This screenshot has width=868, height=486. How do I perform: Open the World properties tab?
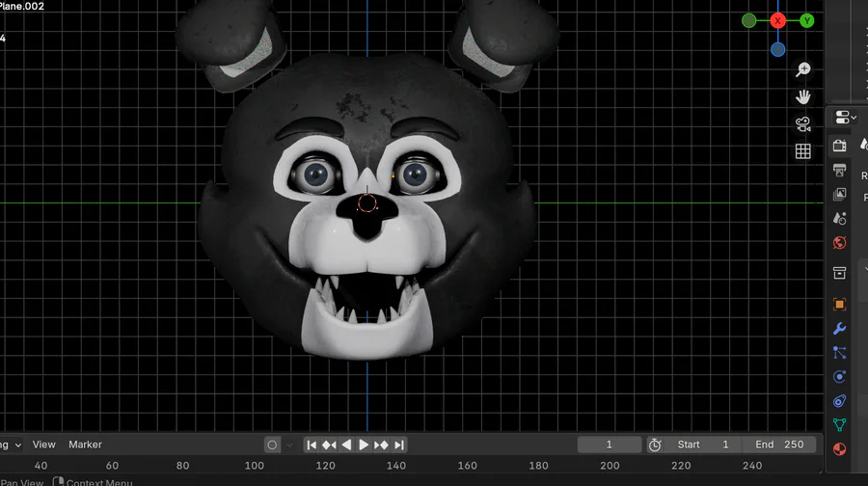point(840,243)
